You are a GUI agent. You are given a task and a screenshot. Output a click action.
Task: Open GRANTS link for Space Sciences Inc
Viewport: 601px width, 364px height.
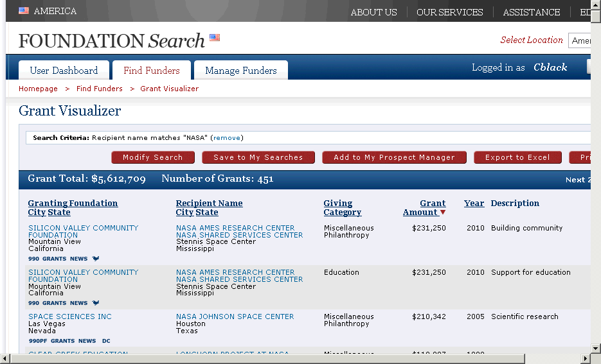(62, 341)
